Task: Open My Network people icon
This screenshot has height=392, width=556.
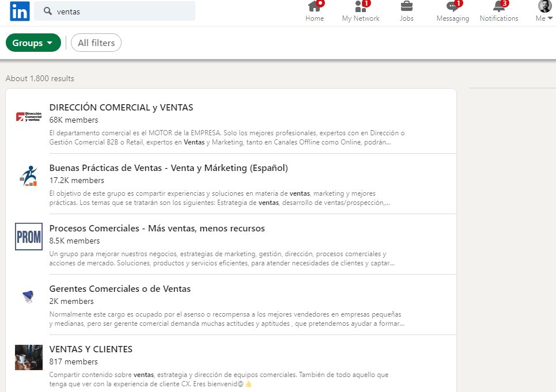Action: tap(361, 6)
